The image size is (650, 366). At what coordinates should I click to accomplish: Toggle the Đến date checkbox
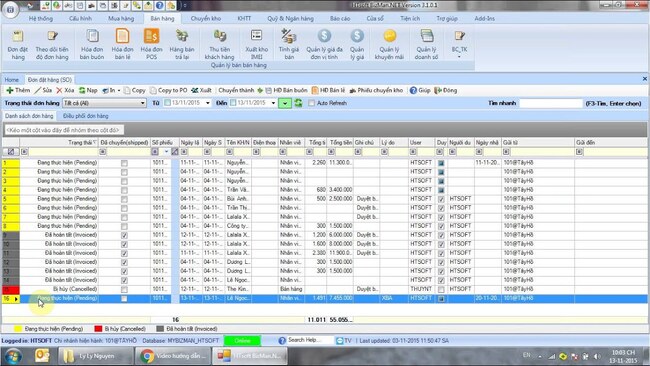[x=233, y=103]
